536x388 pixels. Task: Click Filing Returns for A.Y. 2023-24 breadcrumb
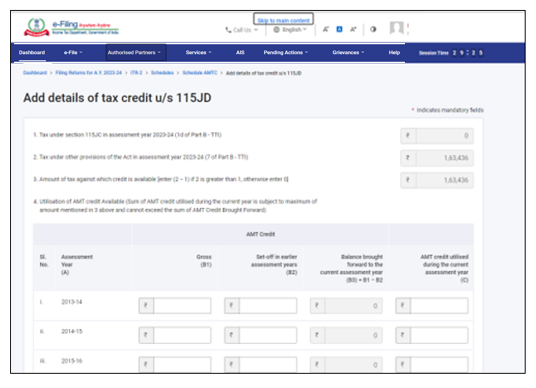click(x=89, y=73)
